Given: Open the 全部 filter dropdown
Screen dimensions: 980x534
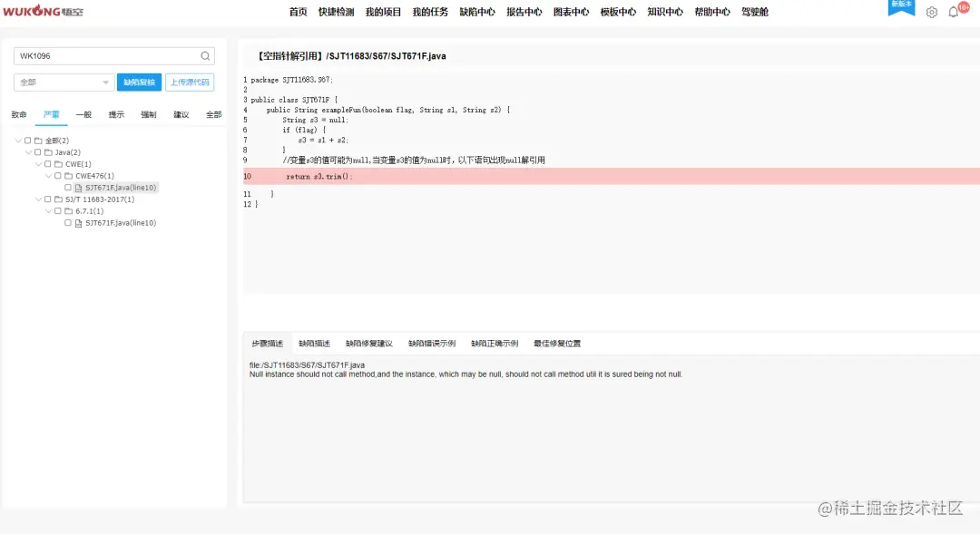Looking at the screenshot, I should click(x=64, y=83).
